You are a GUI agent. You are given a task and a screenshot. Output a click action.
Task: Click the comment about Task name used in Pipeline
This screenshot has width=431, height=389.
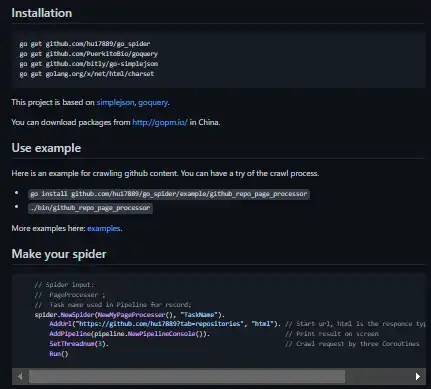click(113, 305)
